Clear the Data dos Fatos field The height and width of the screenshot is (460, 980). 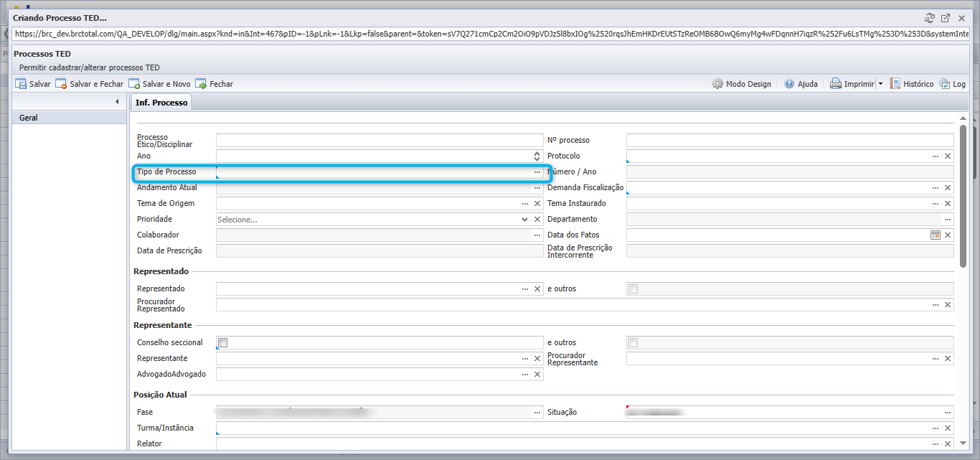(x=948, y=235)
